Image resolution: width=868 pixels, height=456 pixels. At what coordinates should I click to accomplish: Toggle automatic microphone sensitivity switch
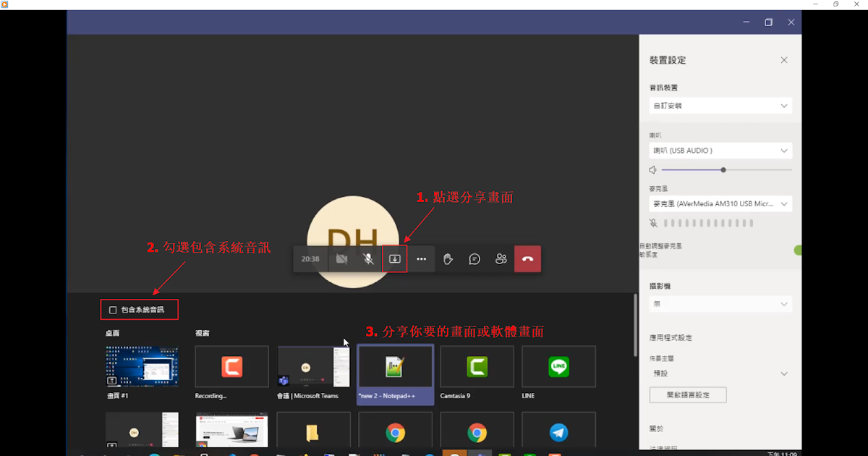tap(798, 250)
